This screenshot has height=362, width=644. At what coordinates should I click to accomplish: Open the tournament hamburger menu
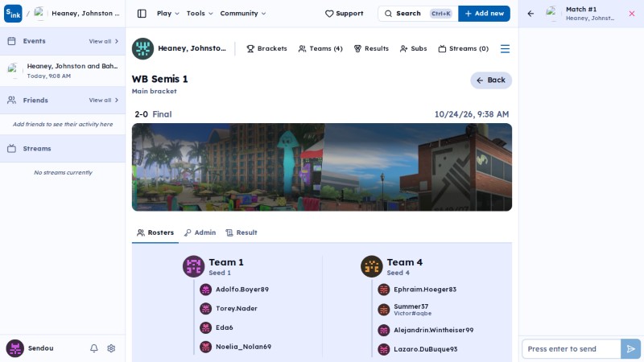click(x=506, y=49)
